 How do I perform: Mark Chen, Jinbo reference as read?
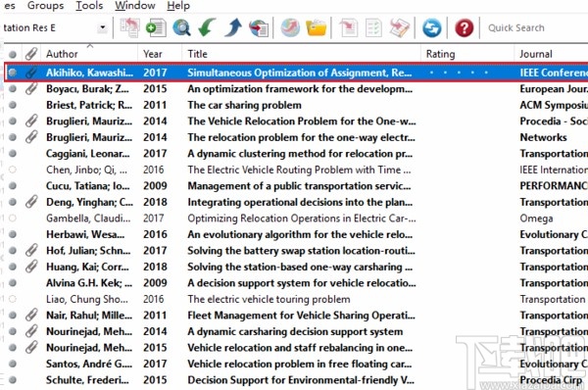pyautogui.click(x=13, y=170)
